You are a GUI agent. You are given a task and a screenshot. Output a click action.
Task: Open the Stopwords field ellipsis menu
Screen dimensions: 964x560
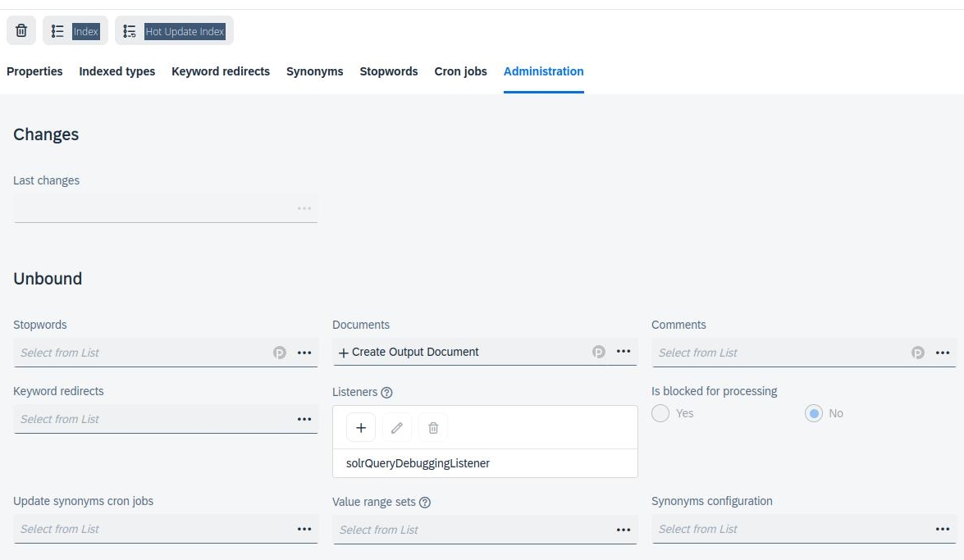point(304,353)
